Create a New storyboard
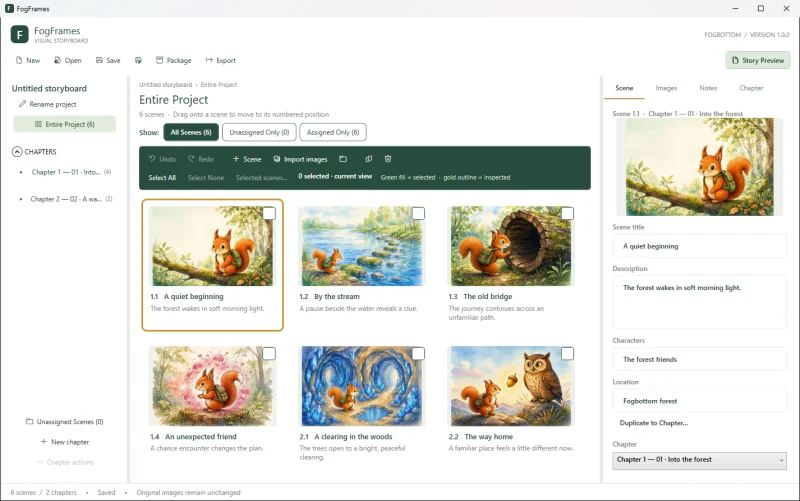Viewport: 800px width, 501px height. click(28, 60)
